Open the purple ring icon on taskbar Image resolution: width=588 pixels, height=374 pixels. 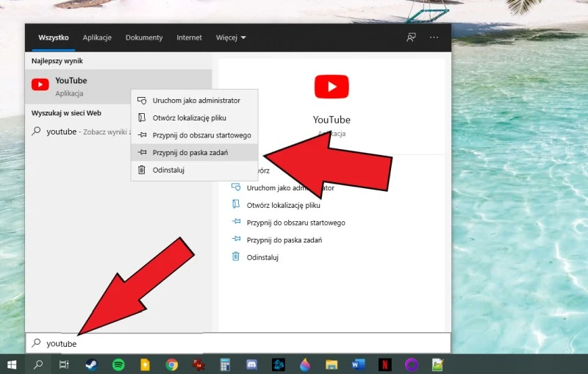pos(412,364)
